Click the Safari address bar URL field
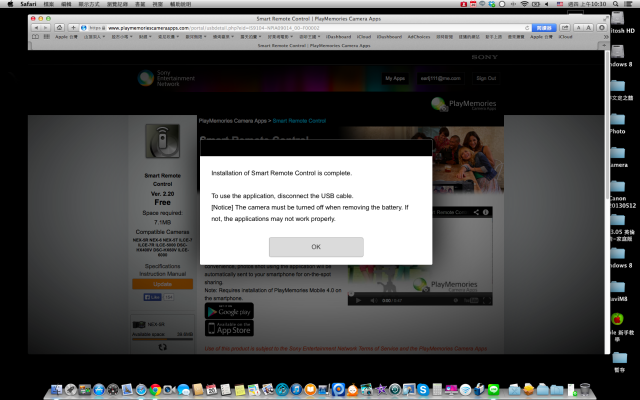Viewport: 640px width, 400px height. coord(306,28)
